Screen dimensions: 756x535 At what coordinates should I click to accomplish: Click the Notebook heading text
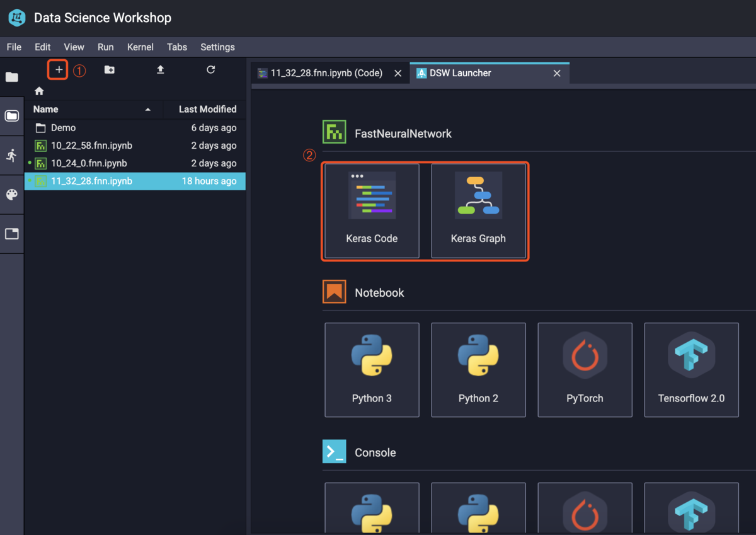click(x=379, y=292)
